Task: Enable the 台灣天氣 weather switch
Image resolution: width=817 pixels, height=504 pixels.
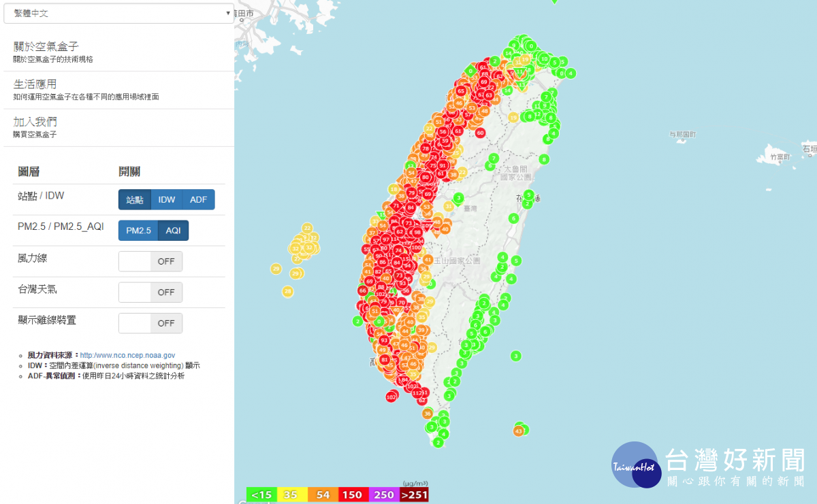Action: [150, 292]
